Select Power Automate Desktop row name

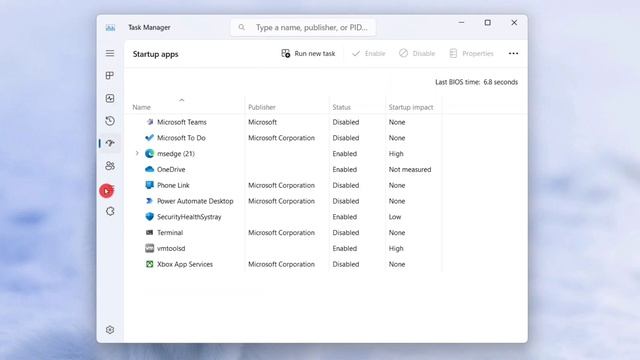195,201
